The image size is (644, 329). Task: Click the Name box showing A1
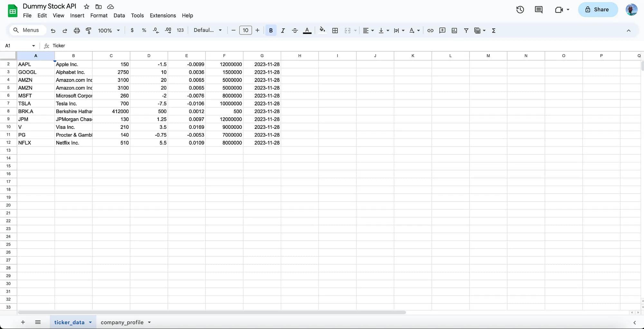20,46
